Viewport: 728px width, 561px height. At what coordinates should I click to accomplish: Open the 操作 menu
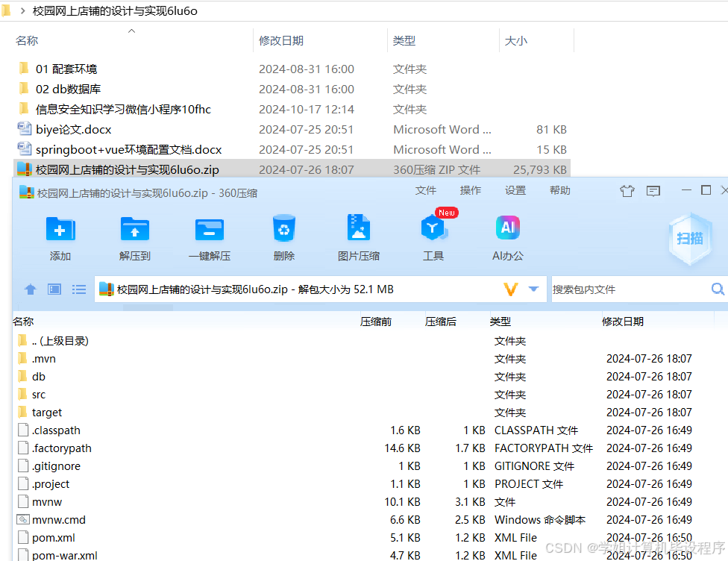point(471,191)
